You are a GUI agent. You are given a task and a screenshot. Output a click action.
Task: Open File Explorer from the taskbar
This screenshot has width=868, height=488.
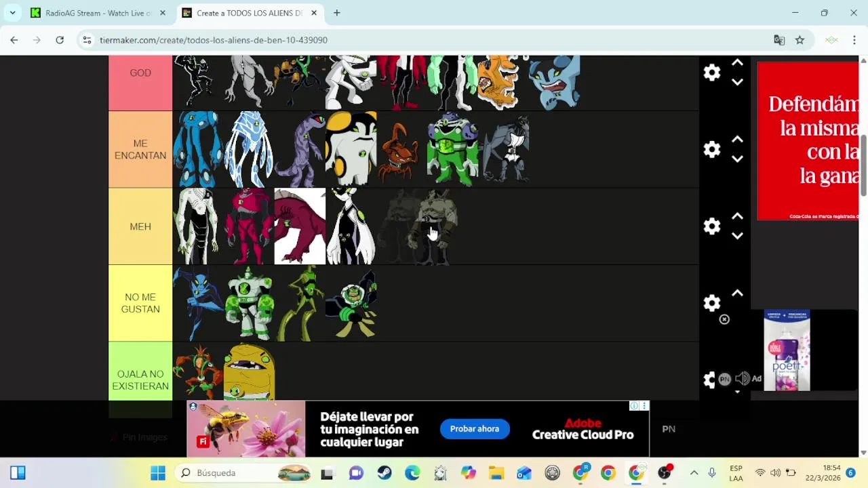[496, 473]
